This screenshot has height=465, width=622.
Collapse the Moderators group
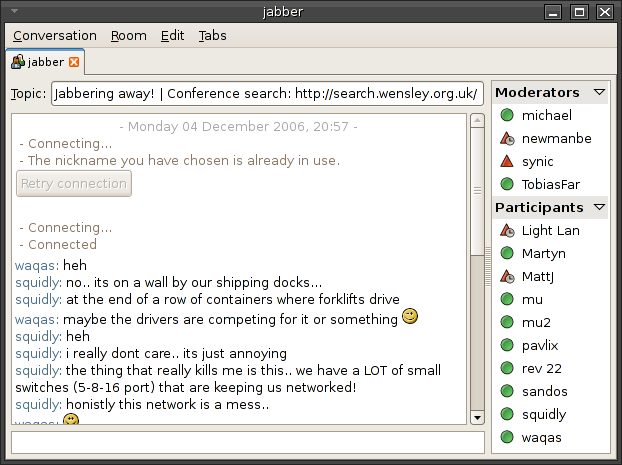(599, 92)
